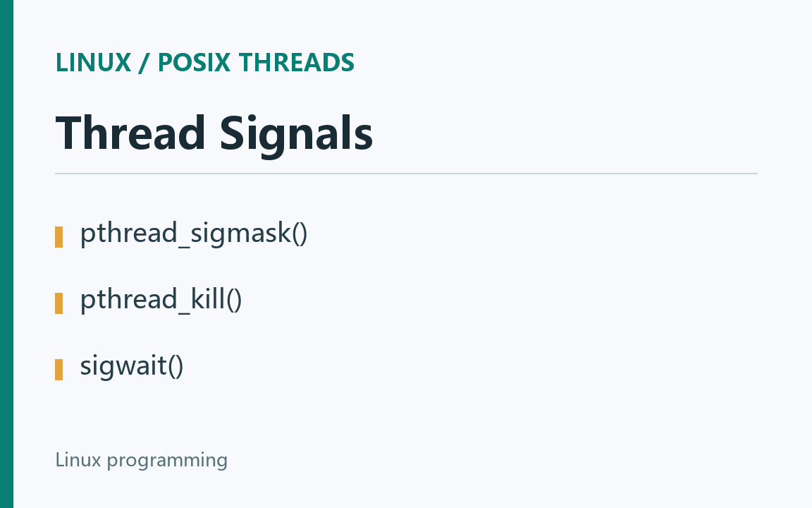Click the slash separator in the header
This screenshot has width=812, height=508.
coord(144,63)
